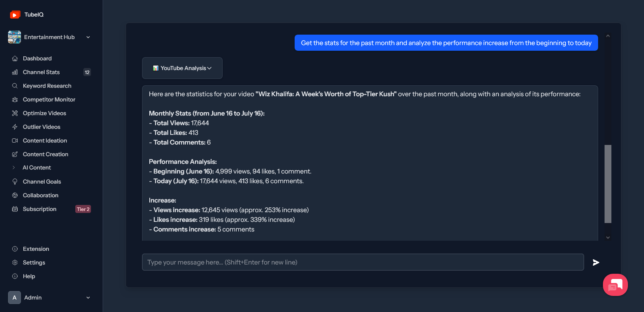Go to Content Creation label
The image size is (644, 312).
[x=45, y=154]
